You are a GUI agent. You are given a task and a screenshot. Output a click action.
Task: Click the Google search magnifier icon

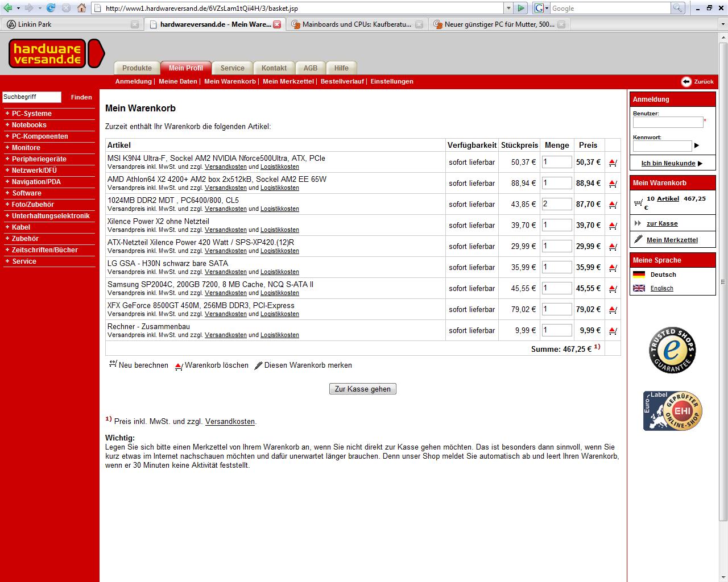click(678, 8)
